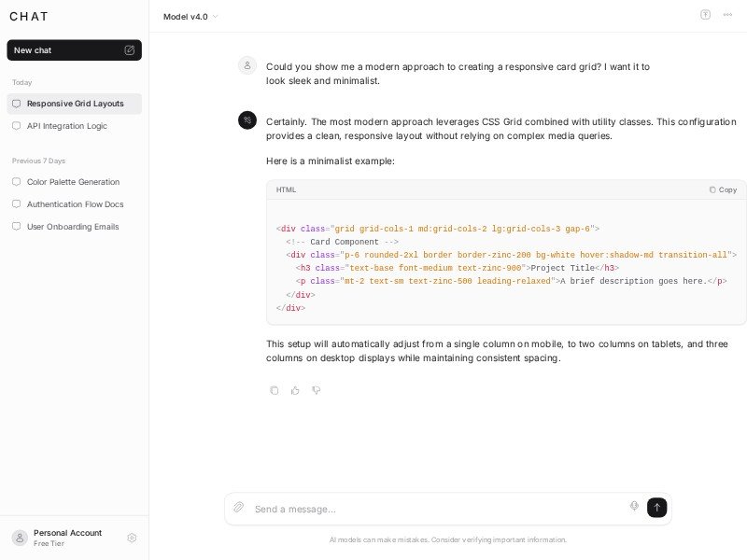Image resolution: width=747 pixels, height=560 pixels.
Task: Open the Personal Account profile menu
Action: point(65,538)
